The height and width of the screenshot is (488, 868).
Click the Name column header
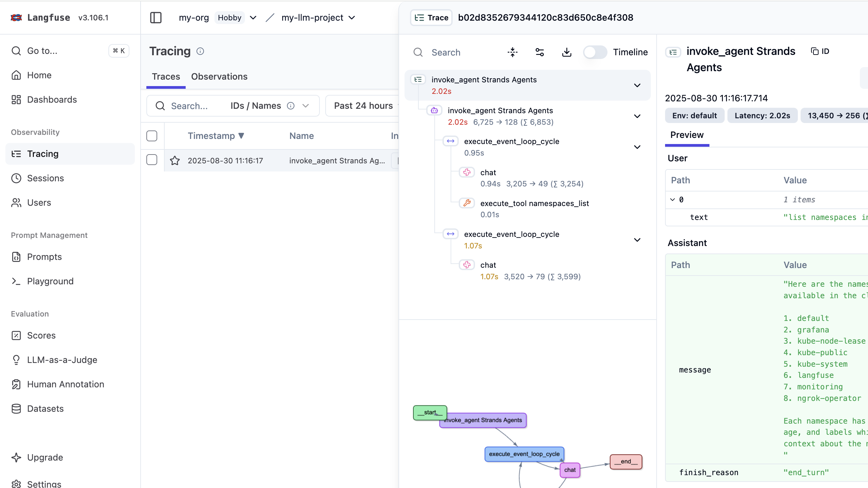[302, 136]
